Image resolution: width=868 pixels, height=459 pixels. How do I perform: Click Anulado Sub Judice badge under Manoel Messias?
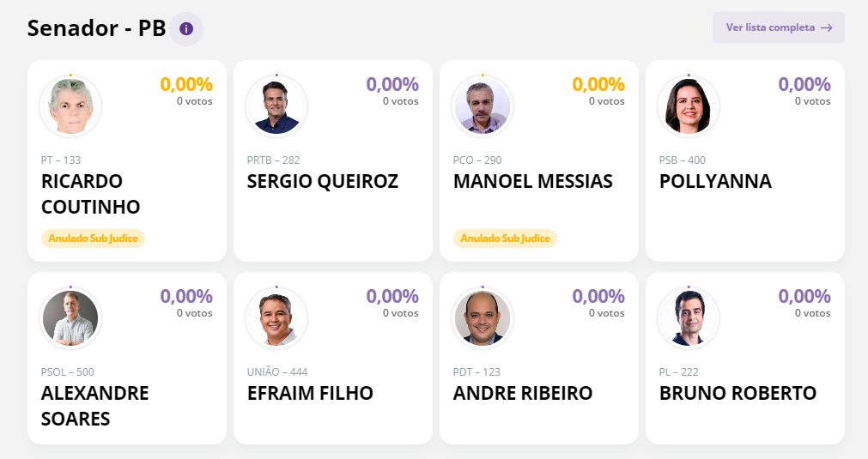pos(505,238)
